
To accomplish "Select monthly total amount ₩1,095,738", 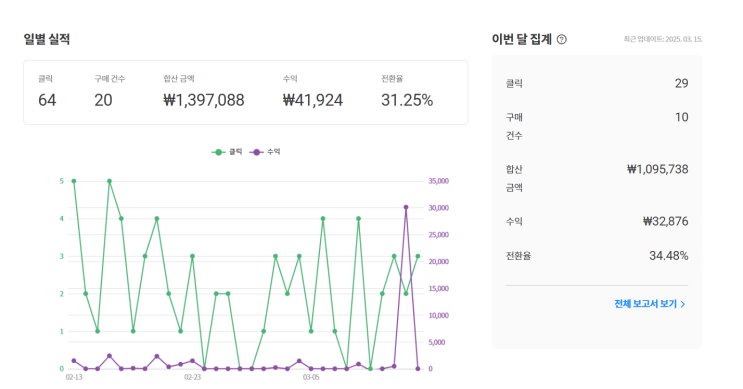I will 658,169.
